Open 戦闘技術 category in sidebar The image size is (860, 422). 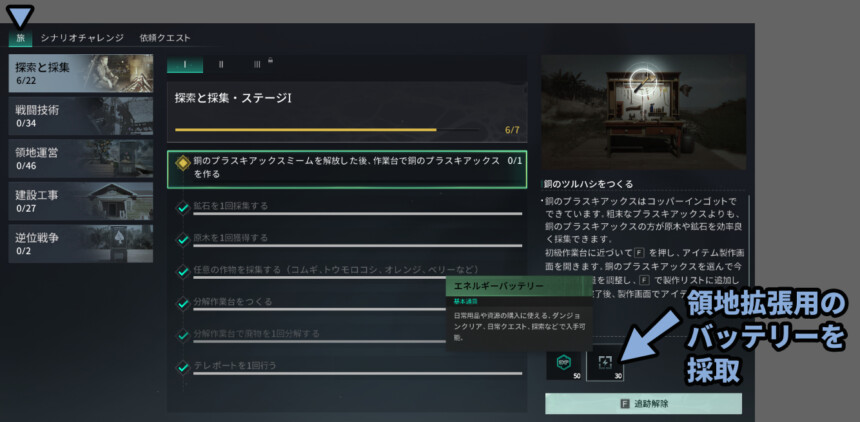click(80, 116)
